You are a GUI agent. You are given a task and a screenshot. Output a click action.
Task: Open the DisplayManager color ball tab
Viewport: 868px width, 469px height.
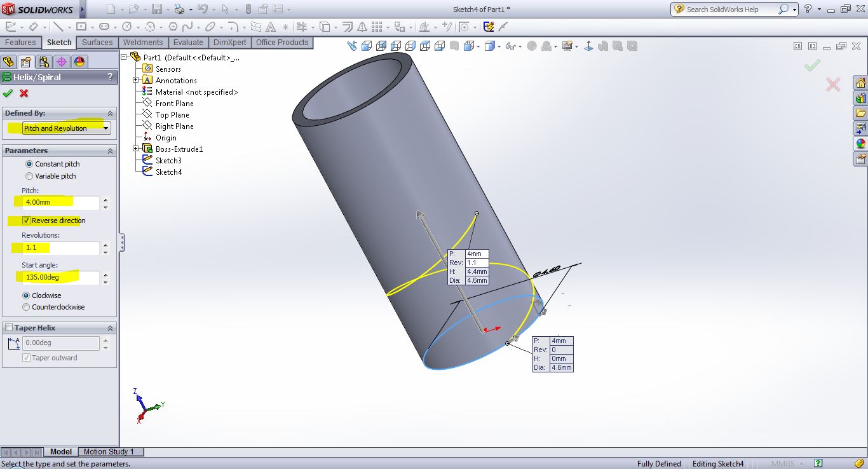point(79,62)
